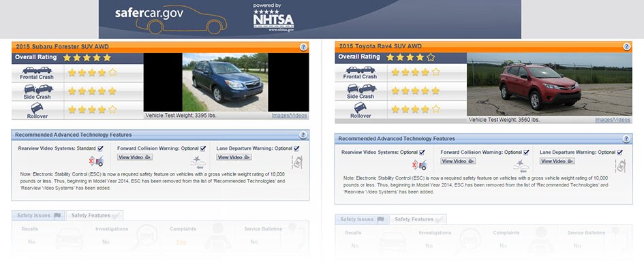Toggle Forester Rearview Video Systems Standard checkbox

click(101, 148)
